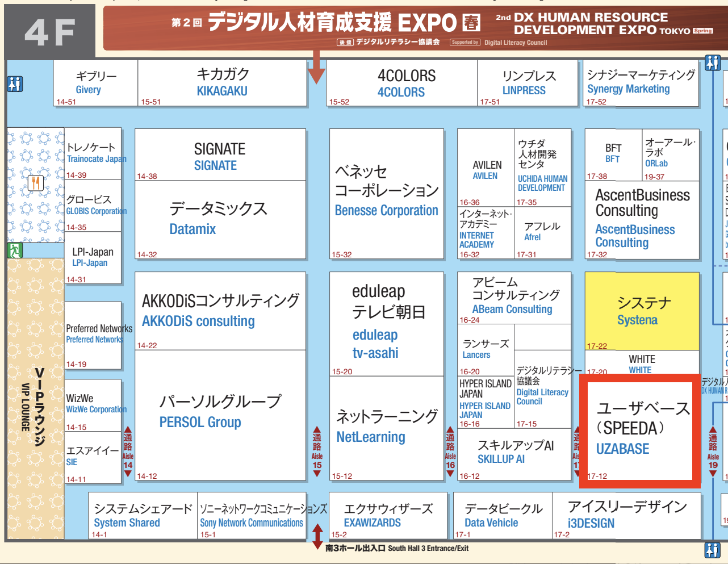
Task: Select the Aisle 19 marker
Action: coord(713,452)
